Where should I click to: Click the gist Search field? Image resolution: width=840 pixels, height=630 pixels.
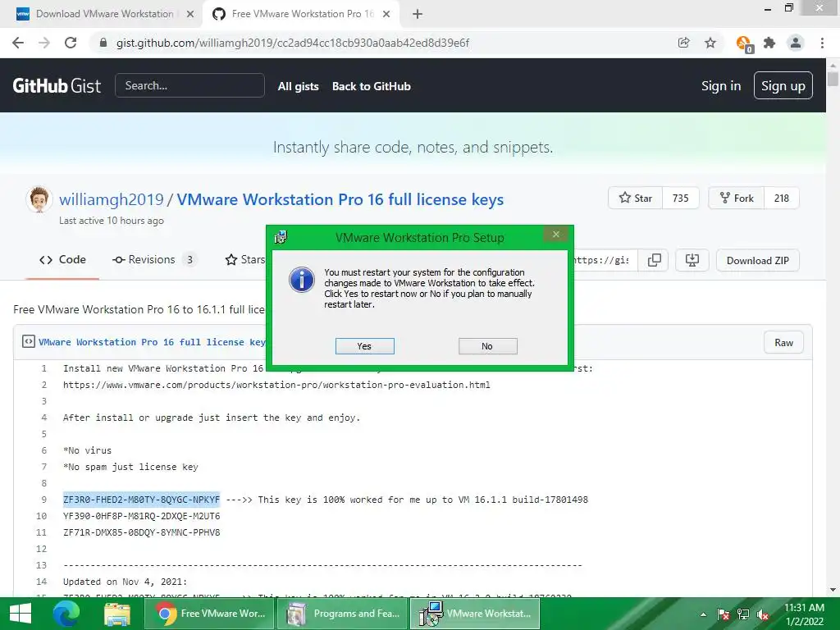pyautogui.click(x=189, y=85)
